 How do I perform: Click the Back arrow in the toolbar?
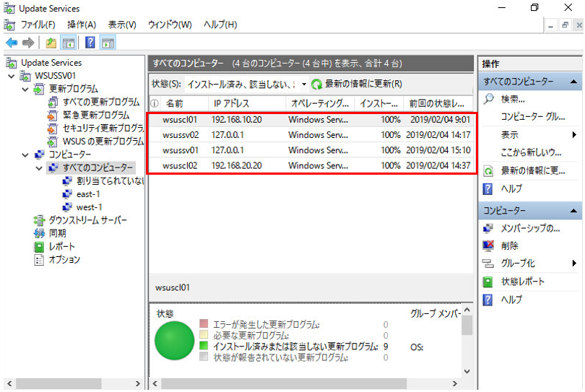pos(12,43)
